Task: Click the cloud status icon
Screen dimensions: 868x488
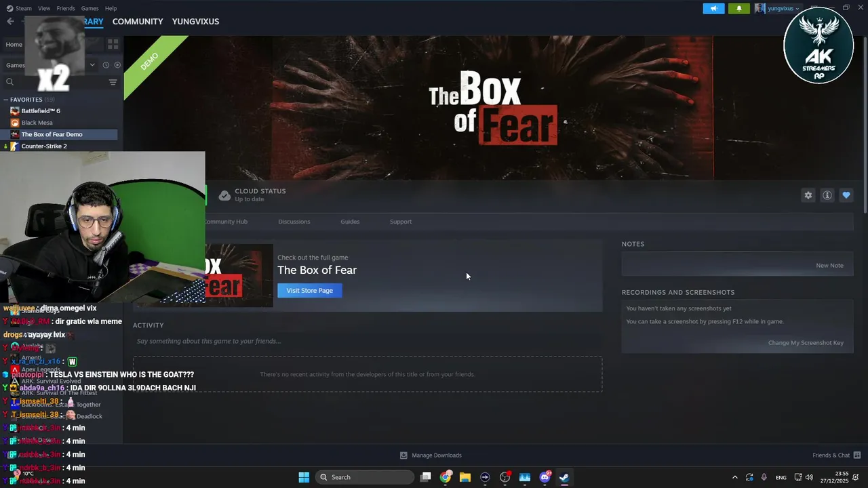Action: 224,195
